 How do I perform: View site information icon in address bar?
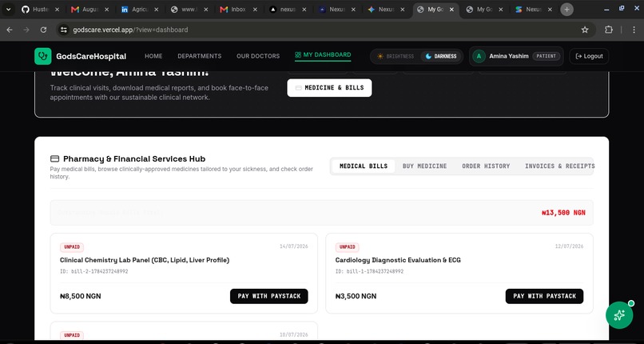click(x=63, y=30)
